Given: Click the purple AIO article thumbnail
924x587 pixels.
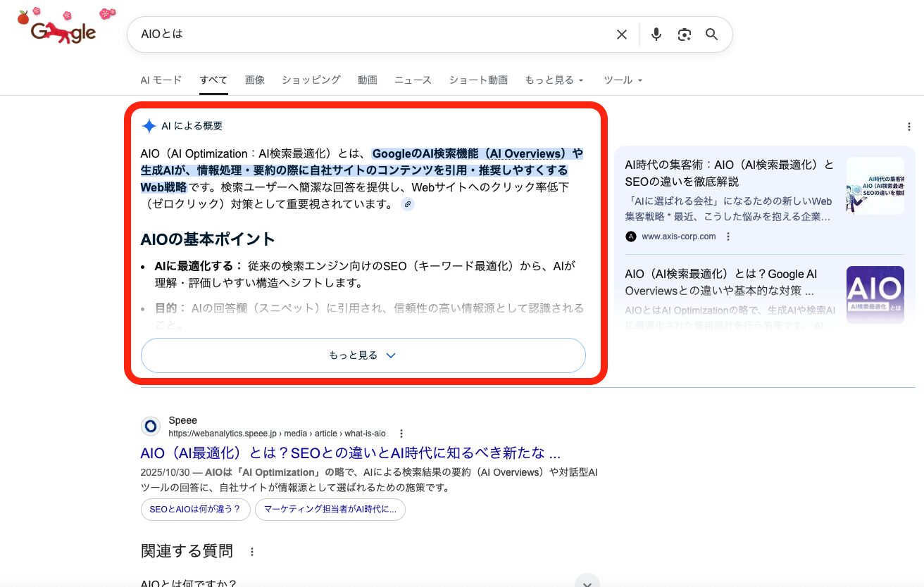Looking at the screenshot, I should click(875, 294).
